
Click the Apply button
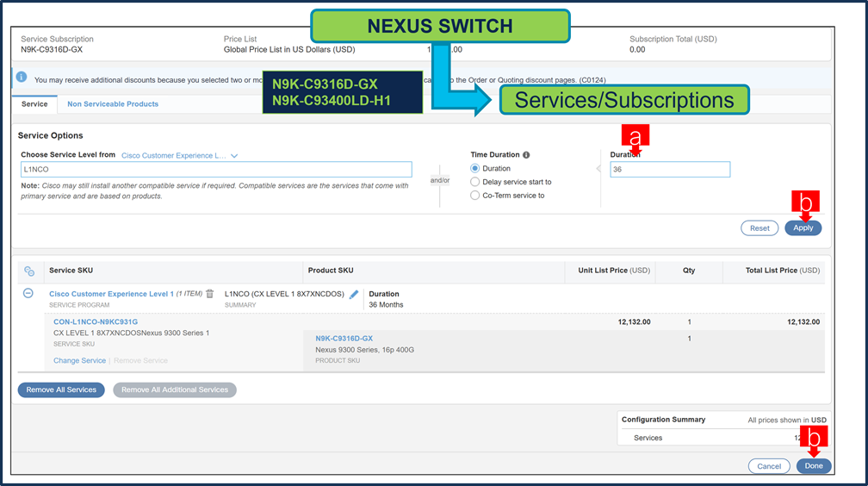tap(803, 227)
